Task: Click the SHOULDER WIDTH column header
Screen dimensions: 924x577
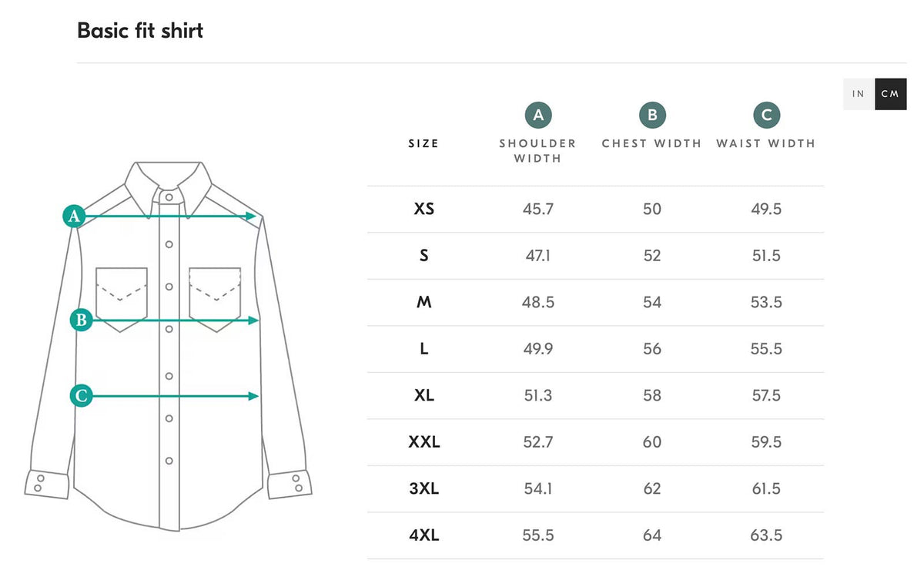Action: click(537, 150)
